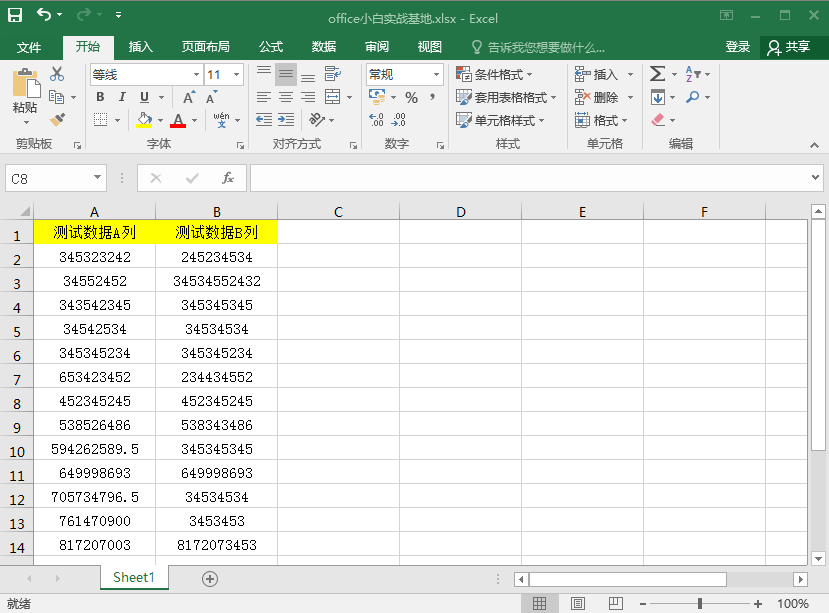Viewport: 829px width, 613px height.
Task: Select the Sheet1 worksheet tab
Action: (134, 577)
